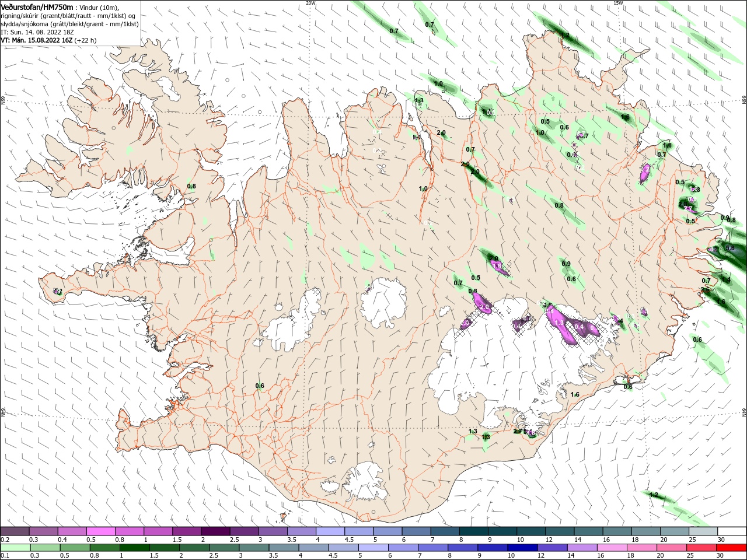Click the 2.7 value label near the south coast

(517, 432)
